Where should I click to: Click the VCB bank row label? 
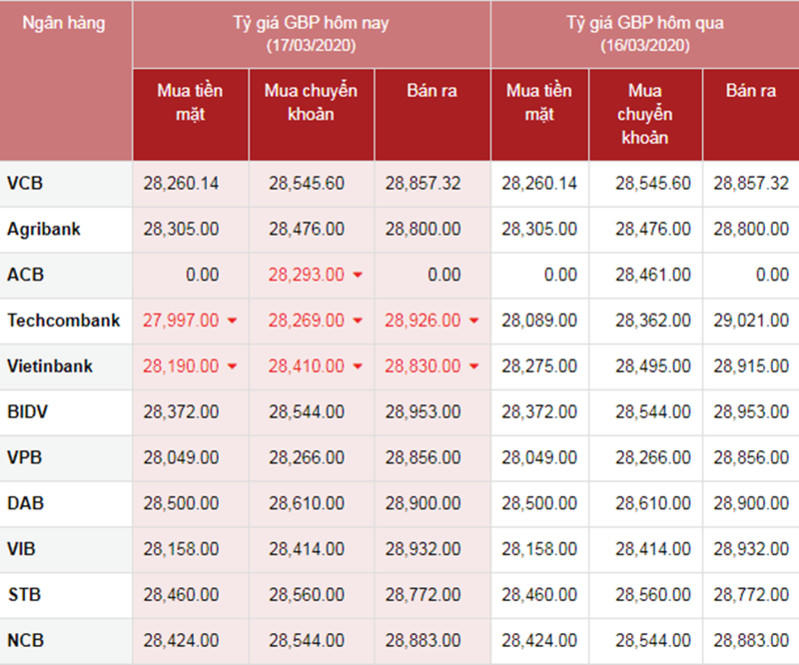pos(25,183)
